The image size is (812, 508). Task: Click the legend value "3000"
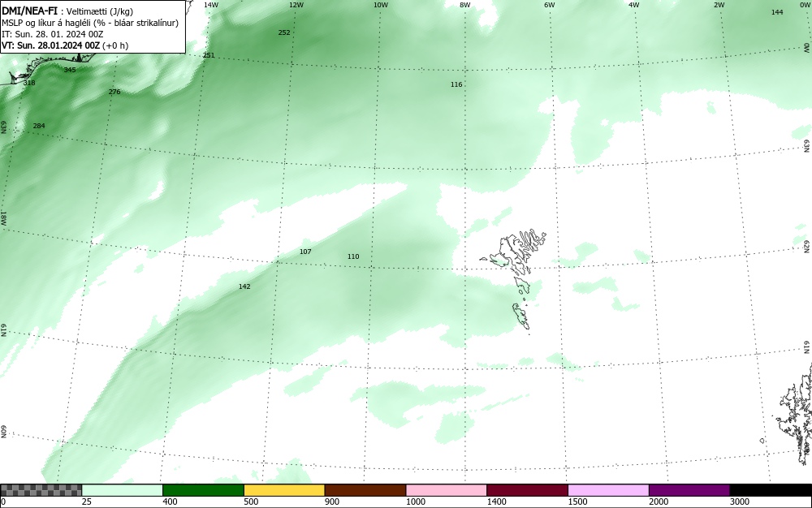740,502
